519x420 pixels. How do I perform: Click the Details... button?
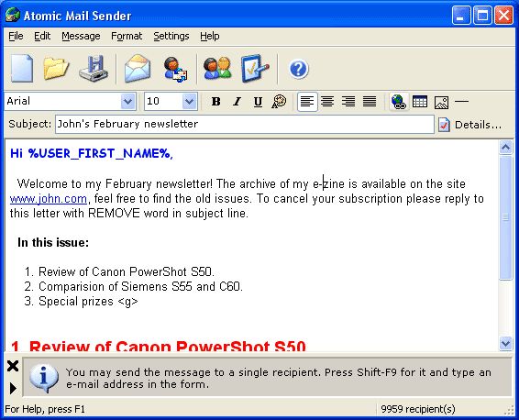tap(470, 125)
